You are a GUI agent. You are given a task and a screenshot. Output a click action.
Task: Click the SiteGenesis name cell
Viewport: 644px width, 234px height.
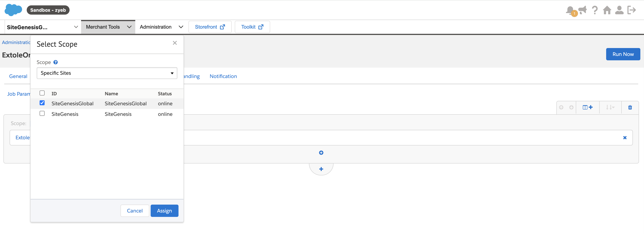click(x=118, y=114)
